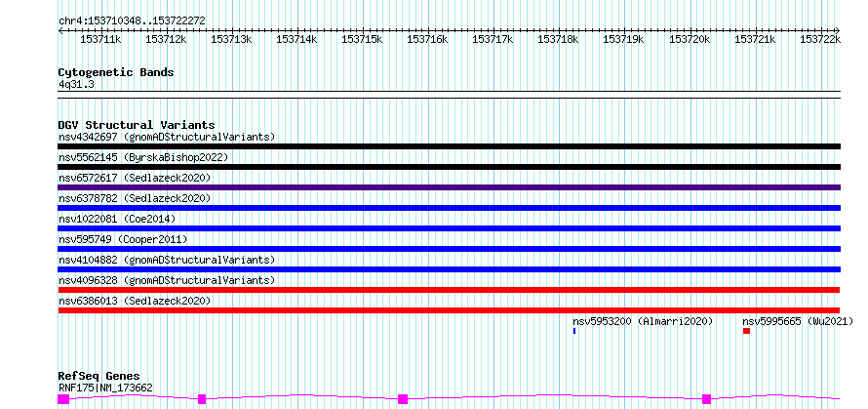Screen dimensions: 868x409
Task: Click the 153715k ruler tick label
Action: [x=362, y=39]
